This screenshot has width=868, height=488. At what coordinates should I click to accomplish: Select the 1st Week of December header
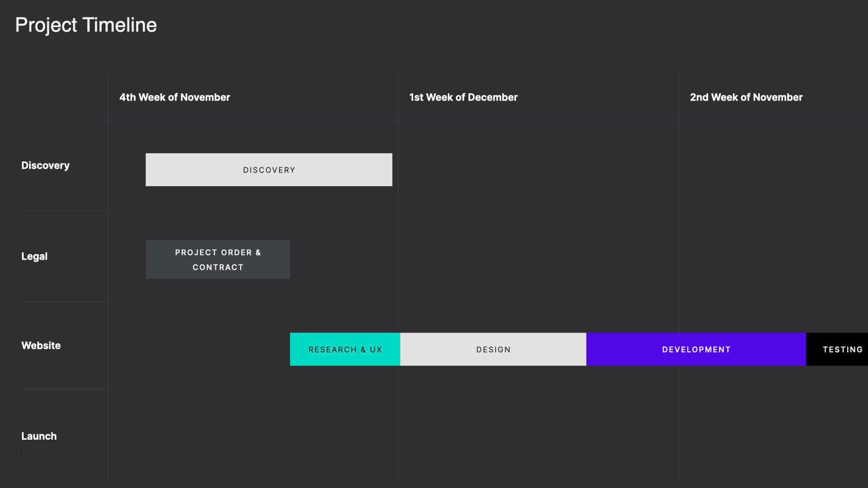click(x=463, y=97)
